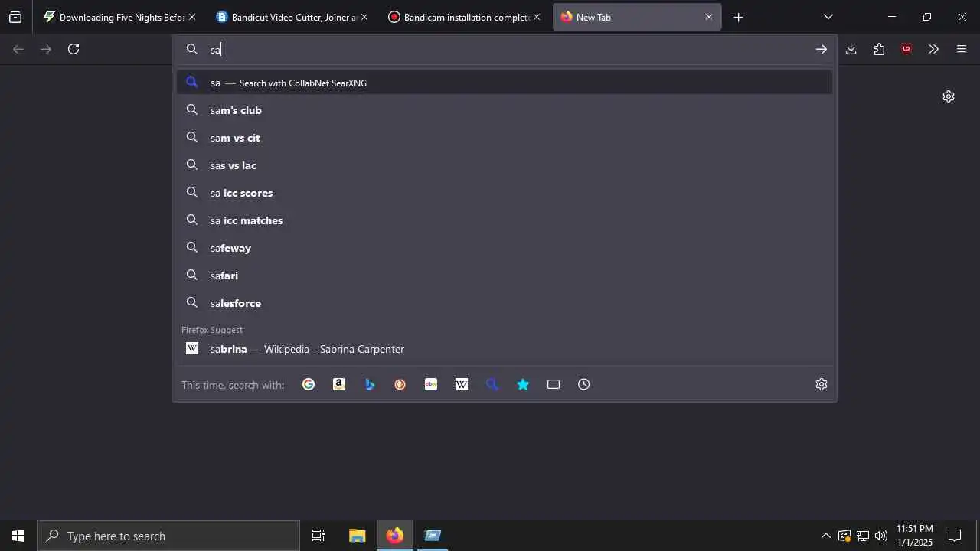This screenshot has height=551, width=980.
Task: Open the Extensions puzzle icon
Action: click(x=879, y=49)
